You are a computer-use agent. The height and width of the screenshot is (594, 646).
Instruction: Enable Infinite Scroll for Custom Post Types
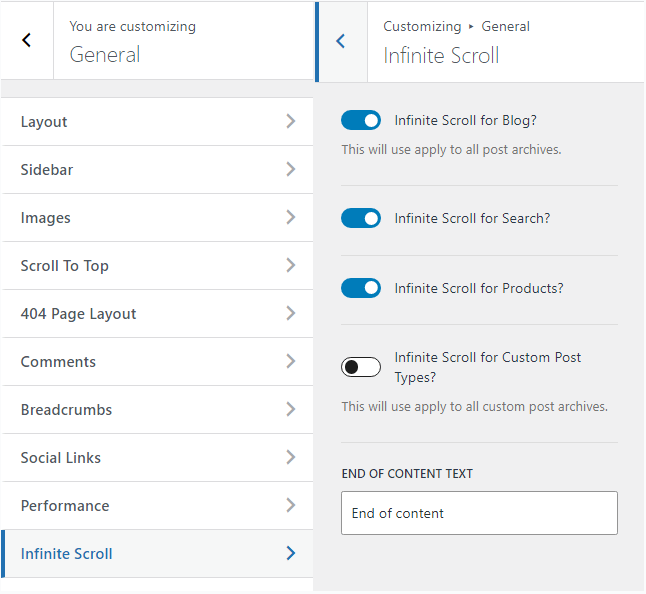click(361, 367)
